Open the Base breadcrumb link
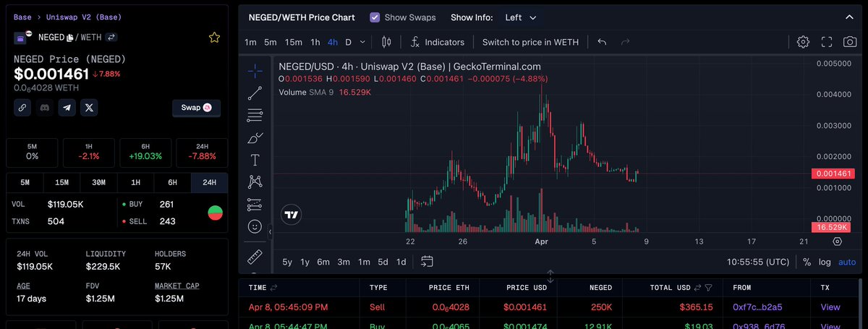The image size is (868, 329). [x=22, y=16]
